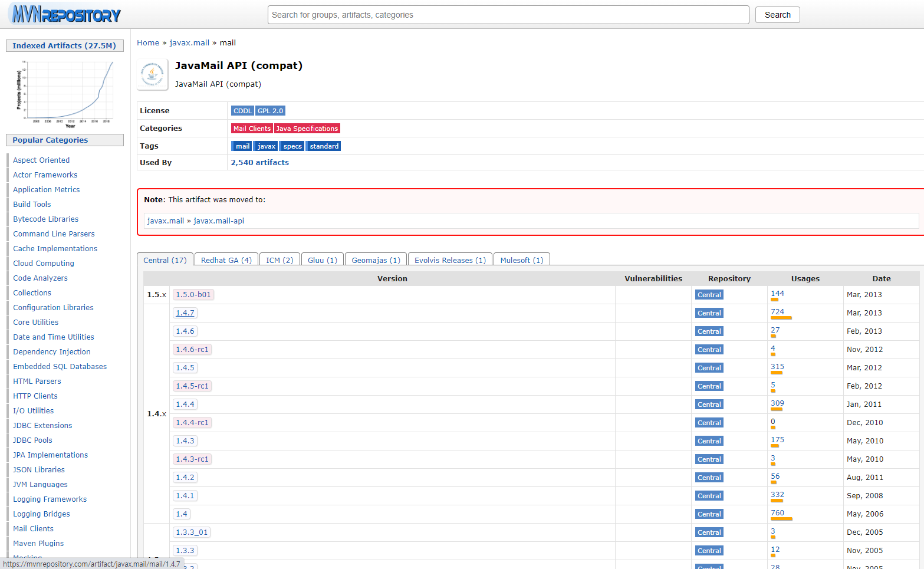Click the JavaMail API artifact icon

152,74
